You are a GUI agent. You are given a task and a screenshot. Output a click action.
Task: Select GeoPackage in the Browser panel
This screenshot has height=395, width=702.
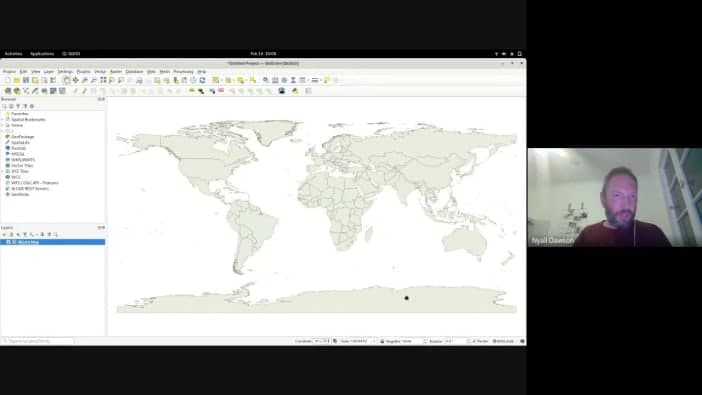click(x=23, y=137)
